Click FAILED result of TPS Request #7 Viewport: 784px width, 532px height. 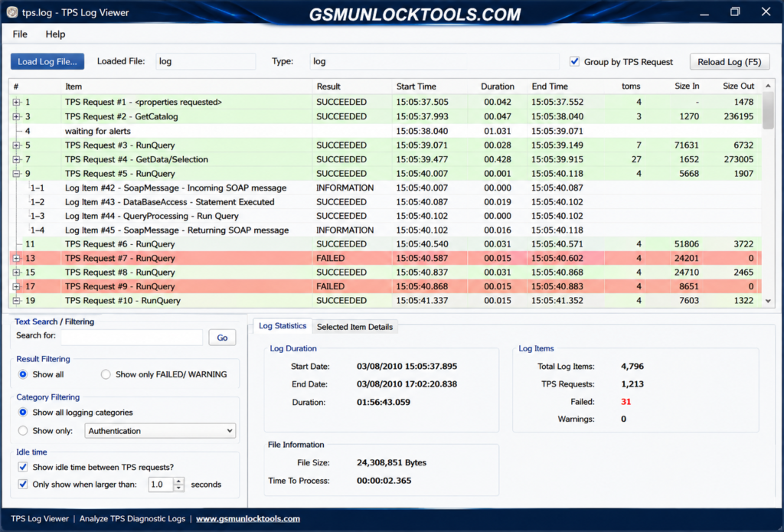[331, 258]
